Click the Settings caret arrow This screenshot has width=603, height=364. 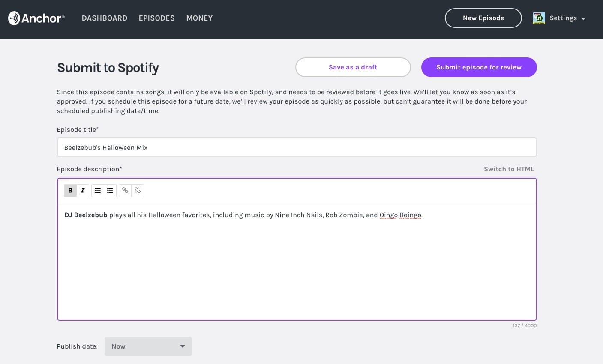pyautogui.click(x=583, y=18)
